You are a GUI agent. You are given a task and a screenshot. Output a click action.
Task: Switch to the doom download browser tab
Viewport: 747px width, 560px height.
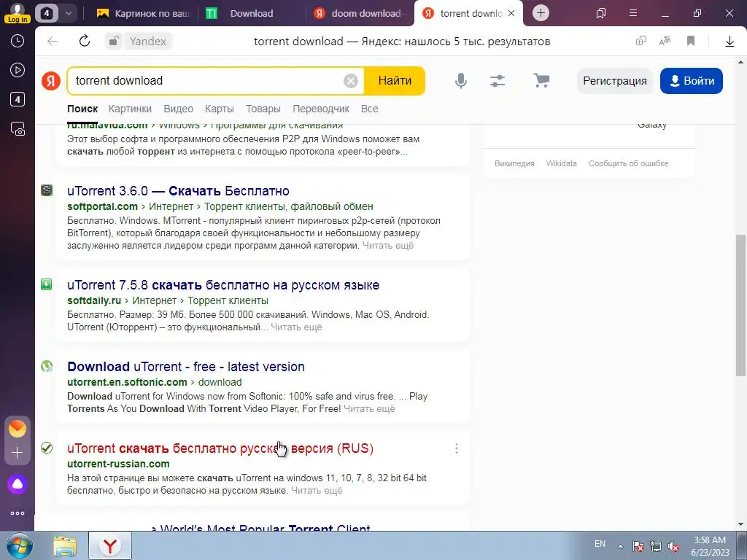[360, 13]
